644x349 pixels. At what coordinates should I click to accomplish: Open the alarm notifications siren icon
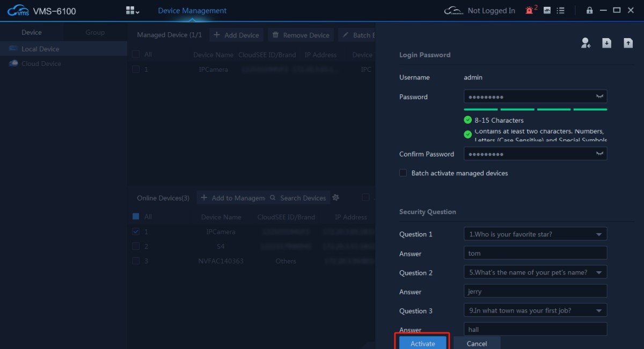click(530, 10)
